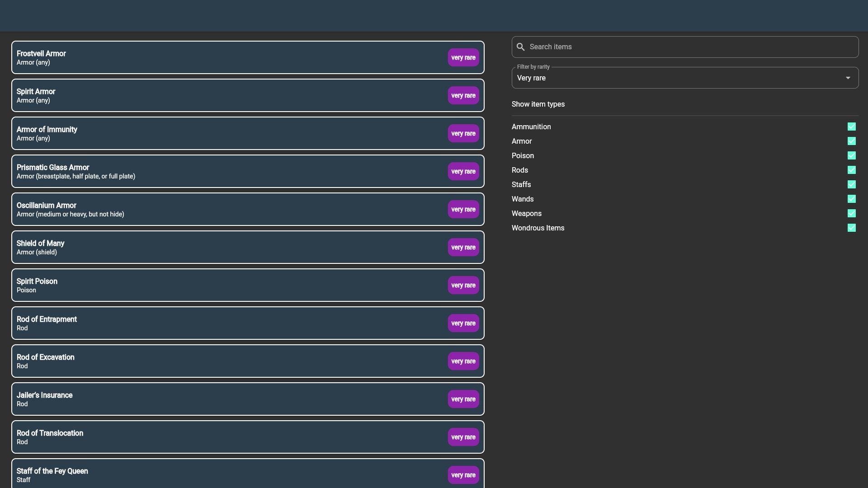Click the Shield of Many very rare tag

coord(463,248)
